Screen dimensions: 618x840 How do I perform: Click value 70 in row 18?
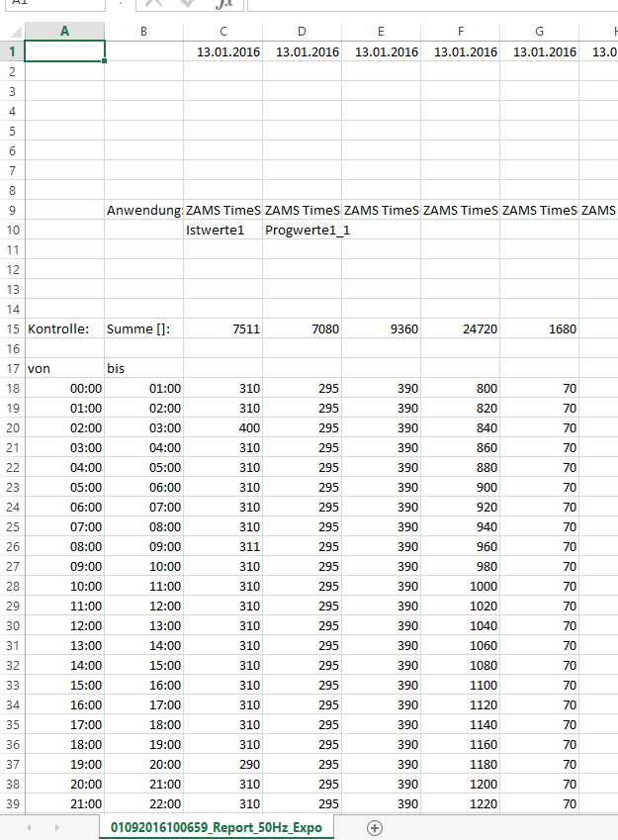[539, 389]
